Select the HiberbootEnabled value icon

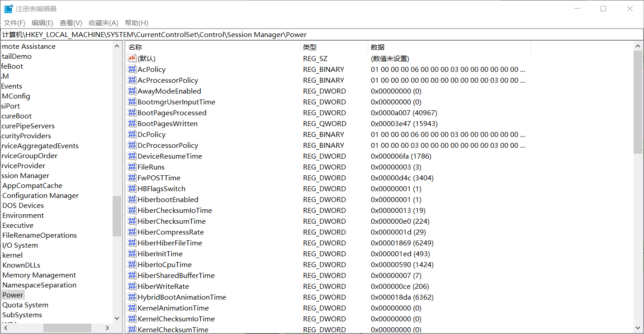132,199
